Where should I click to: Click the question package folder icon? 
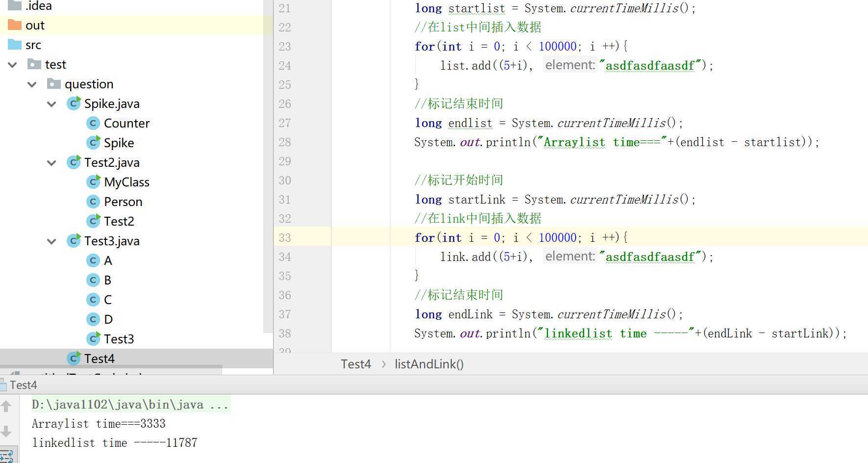[x=54, y=84]
